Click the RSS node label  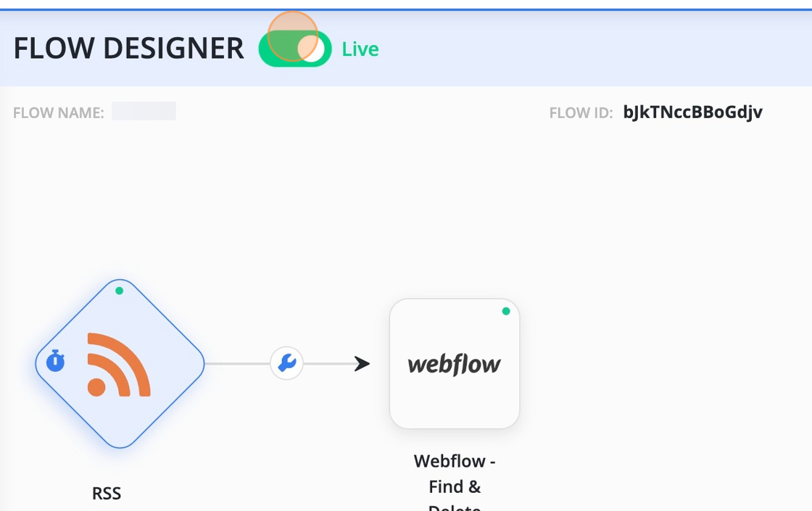[x=106, y=494]
